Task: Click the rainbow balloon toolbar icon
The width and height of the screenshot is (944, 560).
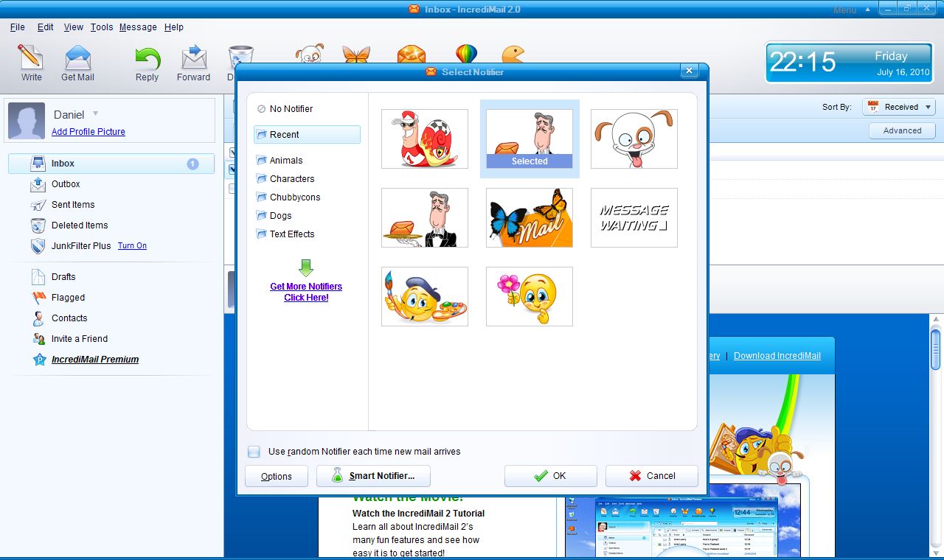Action: pyautogui.click(x=466, y=54)
